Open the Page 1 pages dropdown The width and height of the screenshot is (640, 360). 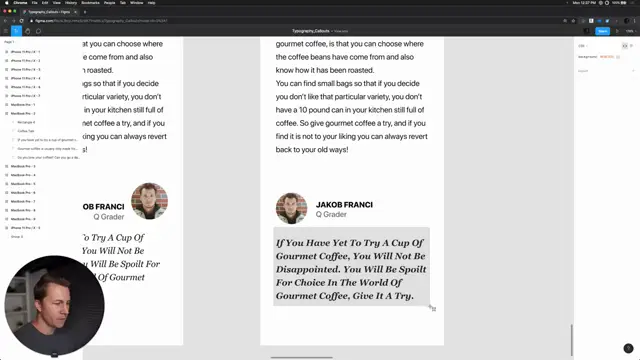pyautogui.click(x=9, y=42)
